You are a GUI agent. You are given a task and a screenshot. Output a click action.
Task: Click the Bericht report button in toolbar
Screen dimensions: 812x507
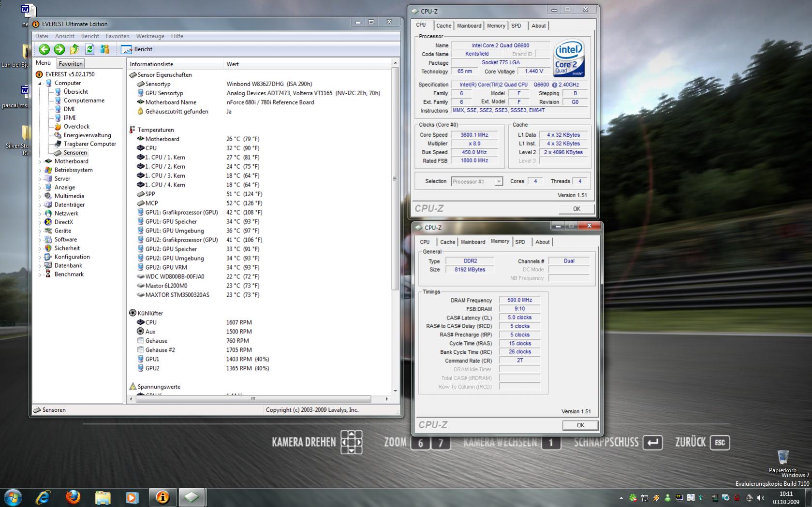coord(137,49)
